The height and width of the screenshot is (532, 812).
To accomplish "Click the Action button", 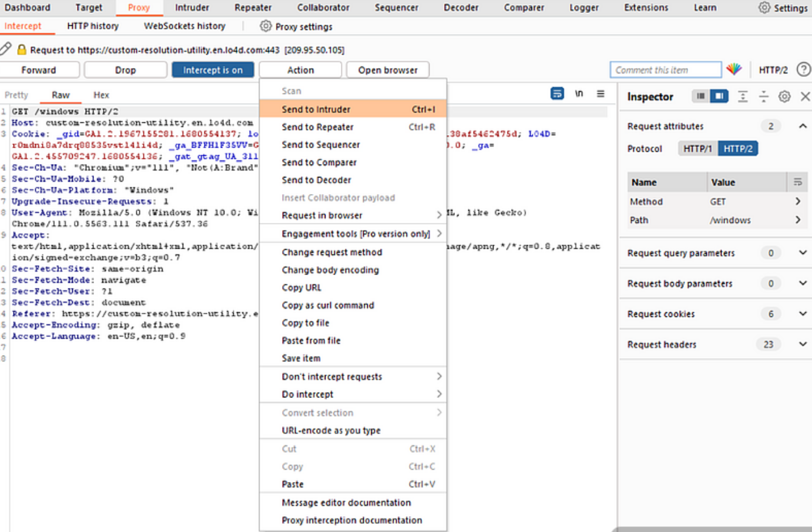I will [x=300, y=70].
